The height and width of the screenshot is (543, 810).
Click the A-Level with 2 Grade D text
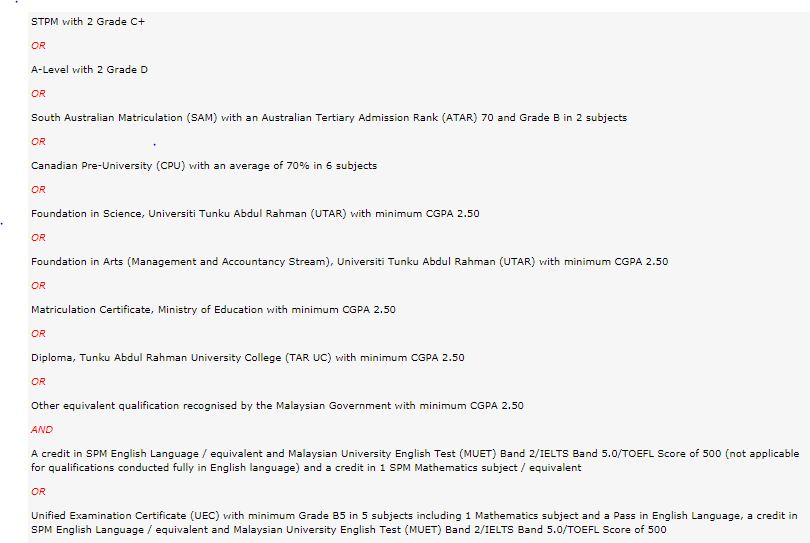(89, 70)
